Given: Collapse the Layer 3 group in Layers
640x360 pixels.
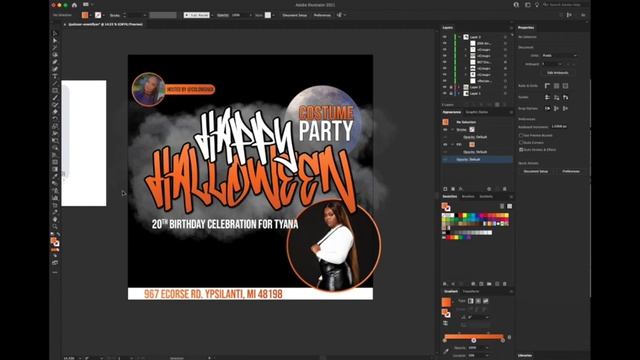Looking at the screenshot, I should pyautogui.click(x=460, y=37).
